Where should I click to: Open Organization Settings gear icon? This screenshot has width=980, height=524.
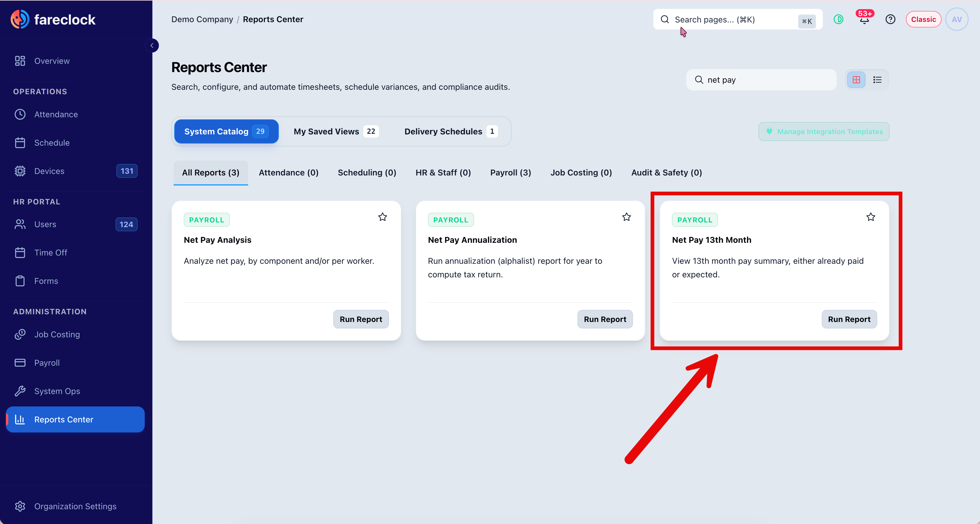click(20, 506)
